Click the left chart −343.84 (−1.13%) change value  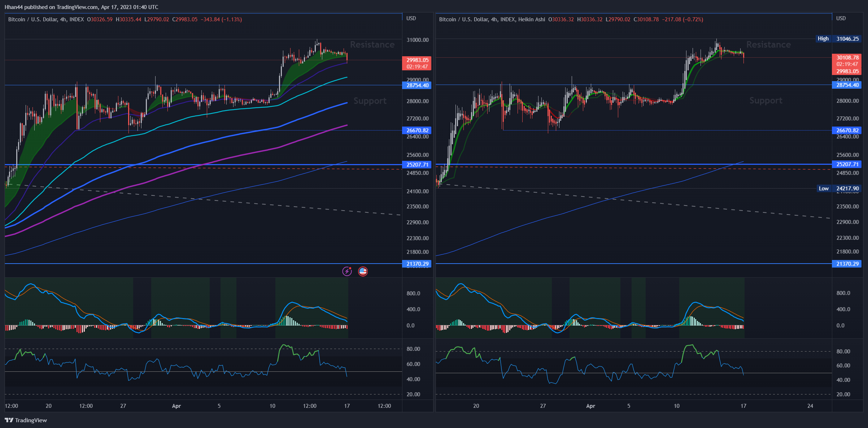(221, 19)
